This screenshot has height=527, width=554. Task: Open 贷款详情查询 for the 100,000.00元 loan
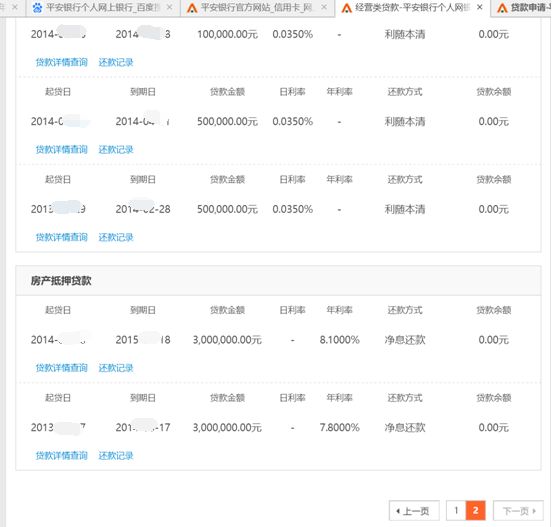61,63
